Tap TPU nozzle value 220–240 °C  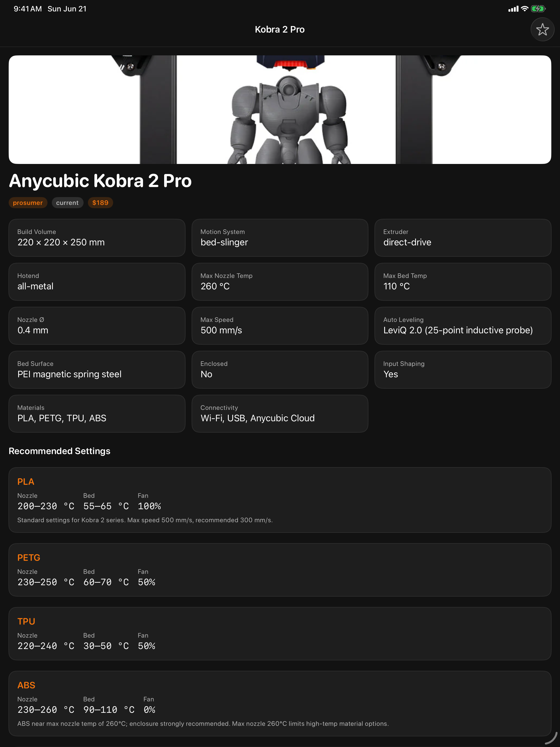click(x=46, y=646)
